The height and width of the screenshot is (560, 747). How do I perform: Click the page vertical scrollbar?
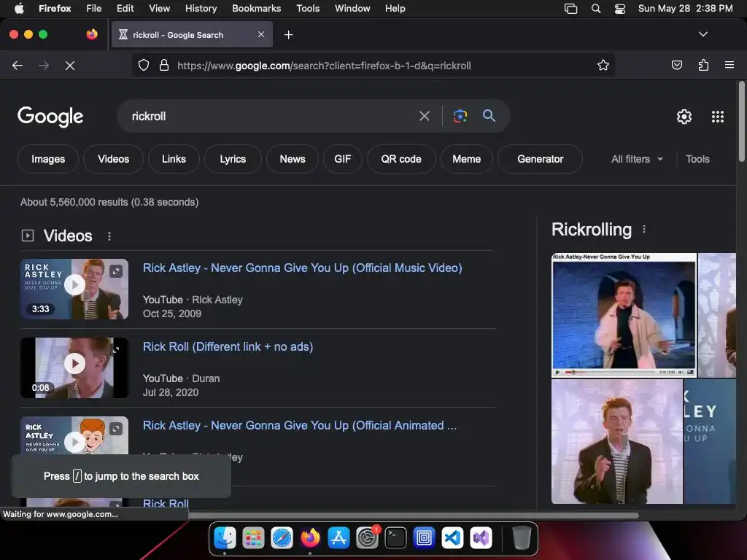click(741, 122)
